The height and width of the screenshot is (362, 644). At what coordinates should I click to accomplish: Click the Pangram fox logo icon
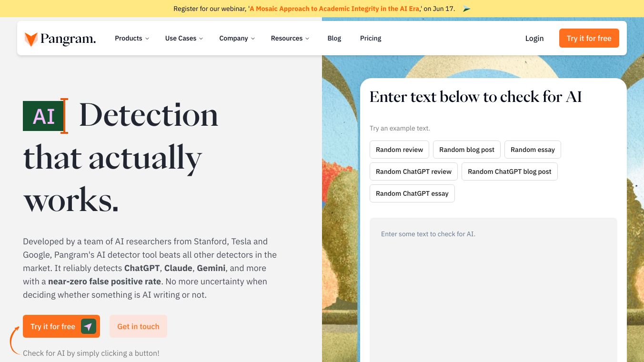point(31,39)
